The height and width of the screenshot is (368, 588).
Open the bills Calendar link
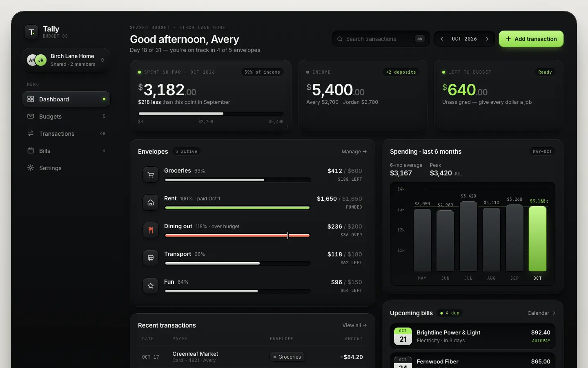[541, 313]
